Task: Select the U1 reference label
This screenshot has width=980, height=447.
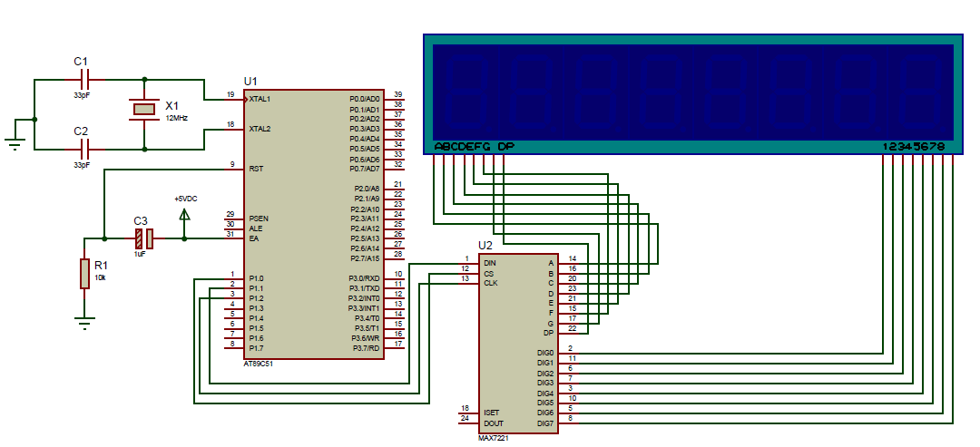Action: tap(250, 82)
